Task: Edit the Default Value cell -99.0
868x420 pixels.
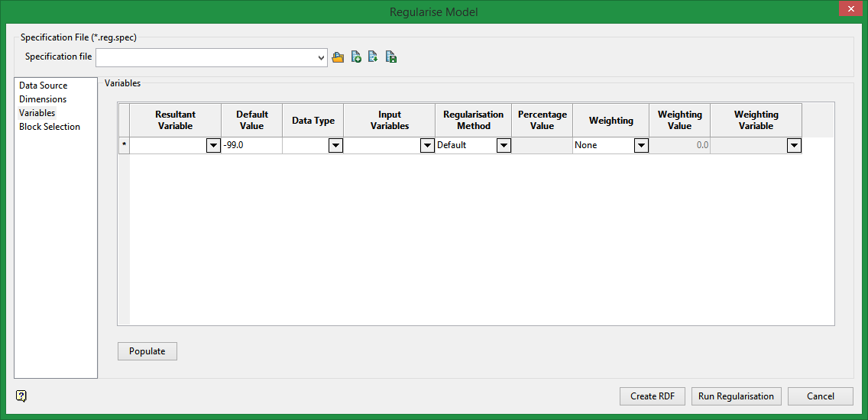Action: [x=252, y=146]
